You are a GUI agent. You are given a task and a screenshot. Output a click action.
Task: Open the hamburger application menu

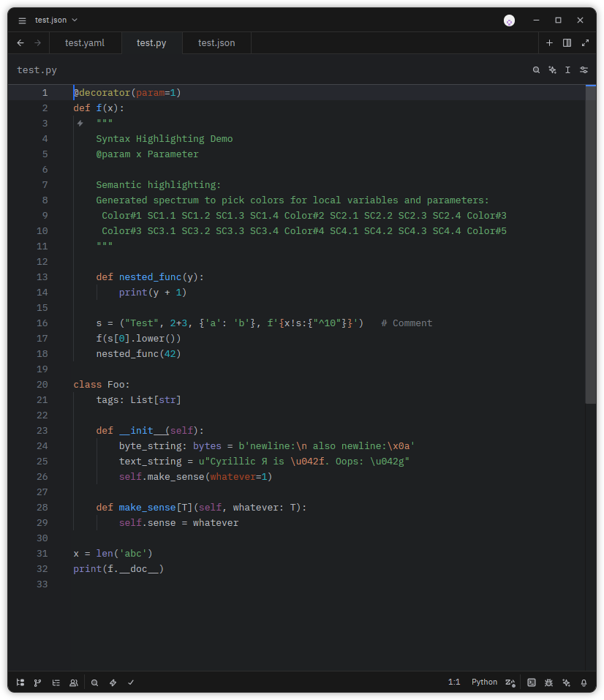click(x=22, y=20)
